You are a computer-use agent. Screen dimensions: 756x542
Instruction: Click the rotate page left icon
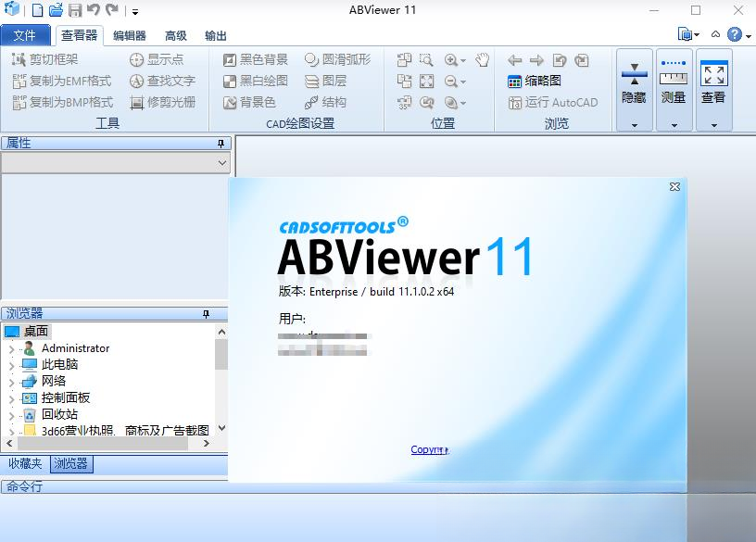(x=560, y=60)
